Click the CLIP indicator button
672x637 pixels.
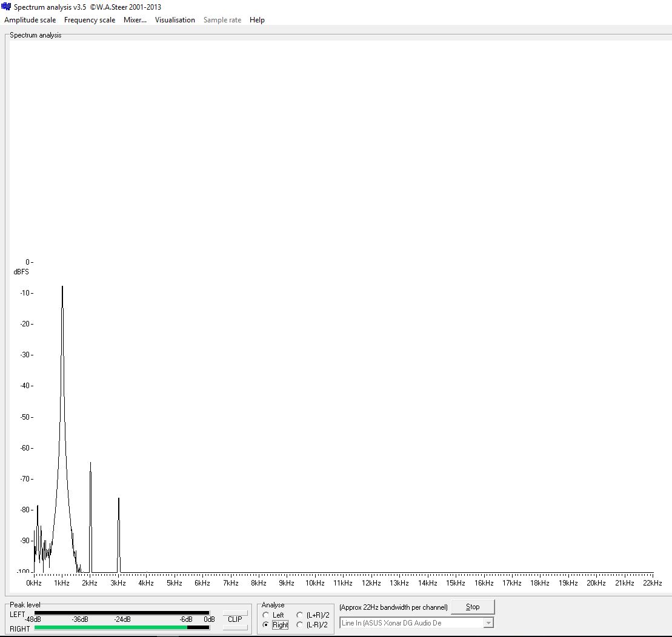[235, 619]
